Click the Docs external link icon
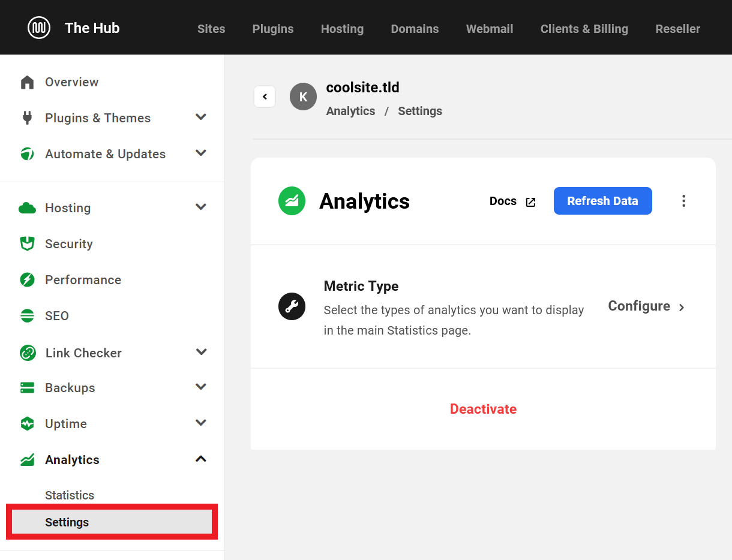The image size is (732, 560). pos(530,202)
